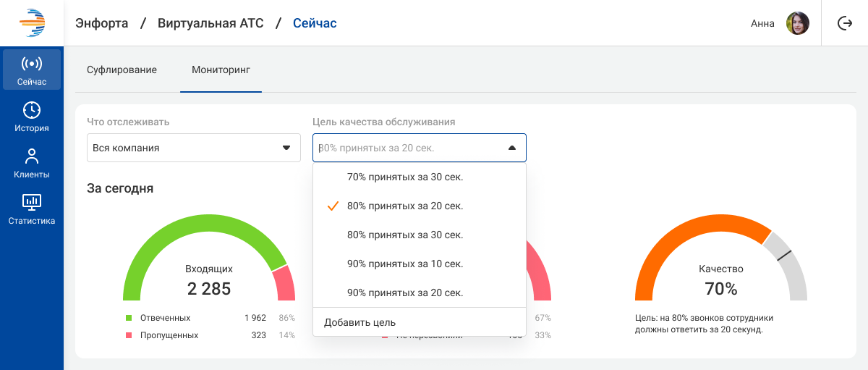This screenshot has width=868, height=370.
Task: Click the Enforta logo icon
Action: tap(32, 23)
